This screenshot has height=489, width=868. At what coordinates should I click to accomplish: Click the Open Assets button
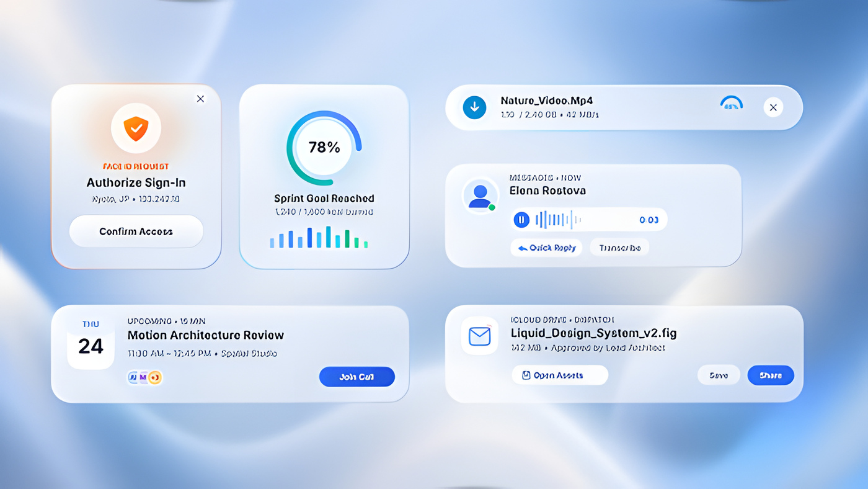coord(560,375)
